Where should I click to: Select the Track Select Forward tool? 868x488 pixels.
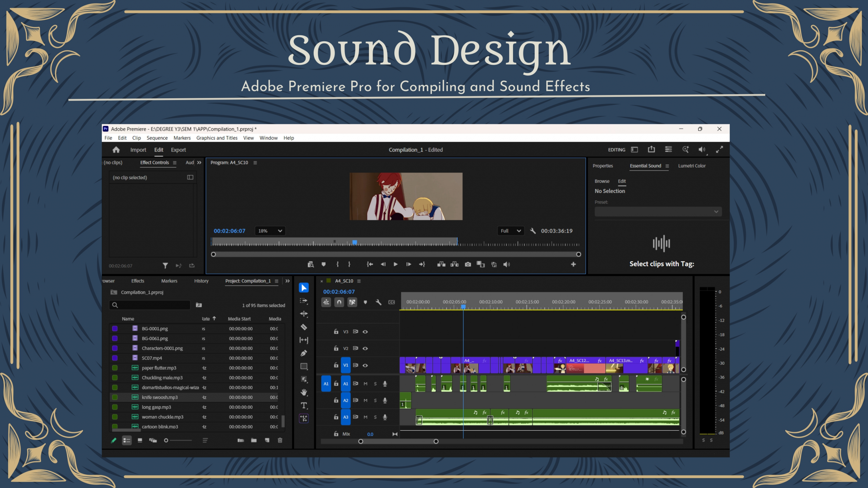(x=303, y=301)
